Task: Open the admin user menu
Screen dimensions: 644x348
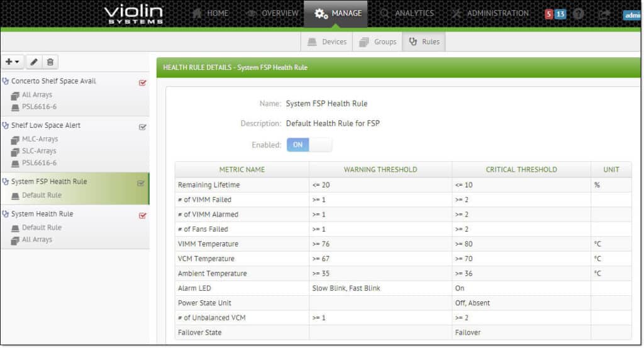Action: pos(632,15)
